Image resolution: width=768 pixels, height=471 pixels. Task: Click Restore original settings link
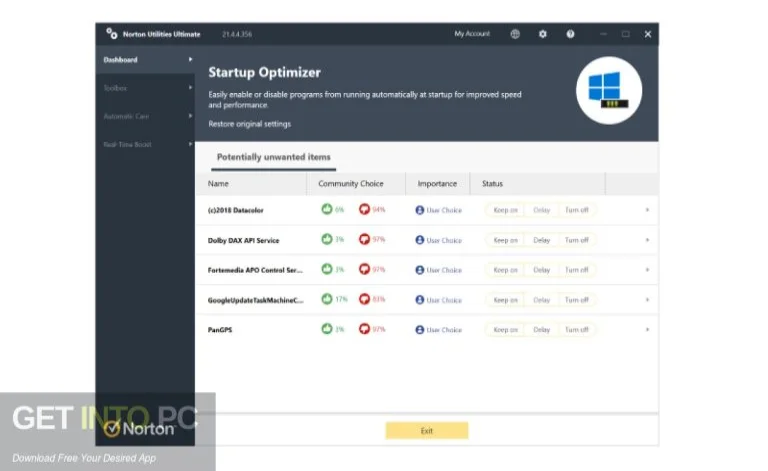249,124
